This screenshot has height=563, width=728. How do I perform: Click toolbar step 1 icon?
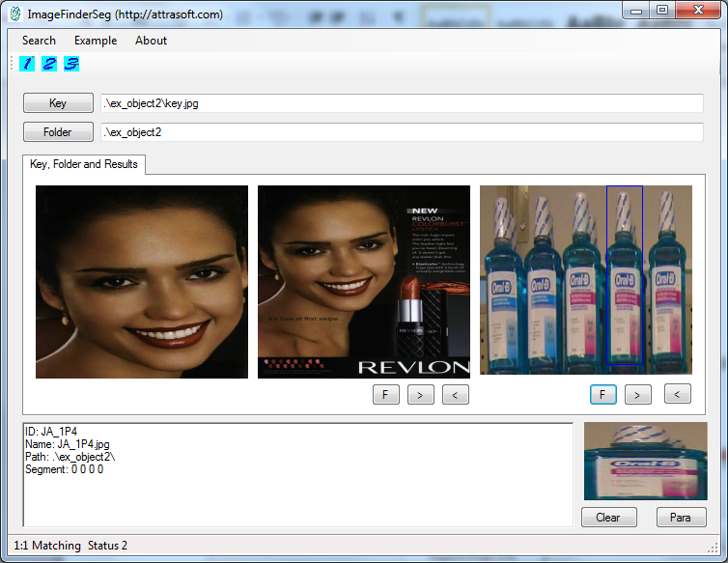(x=27, y=64)
